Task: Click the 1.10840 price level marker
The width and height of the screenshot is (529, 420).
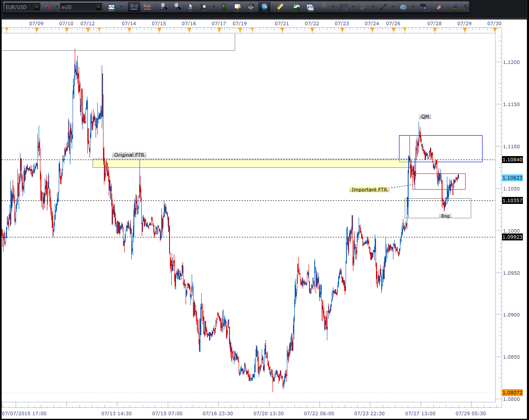Action: click(x=512, y=160)
